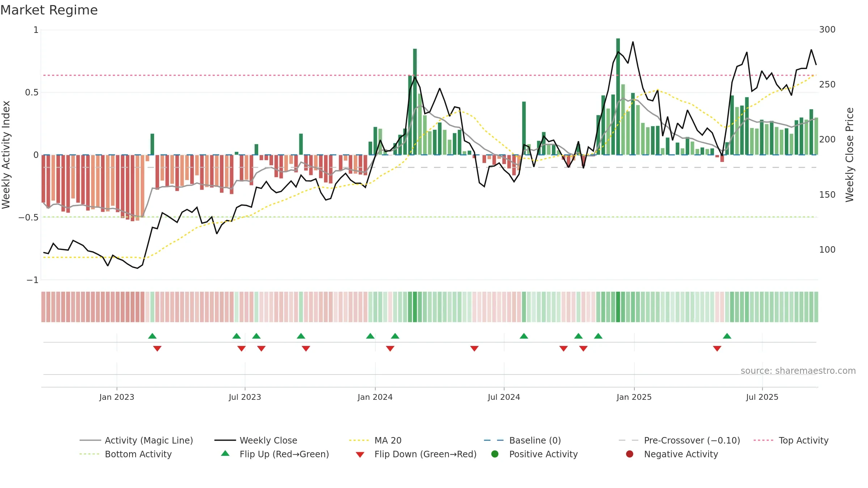This screenshot has height=488, width=868.
Task: Click the 150 price axis label
Action: pyautogui.click(x=827, y=195)
